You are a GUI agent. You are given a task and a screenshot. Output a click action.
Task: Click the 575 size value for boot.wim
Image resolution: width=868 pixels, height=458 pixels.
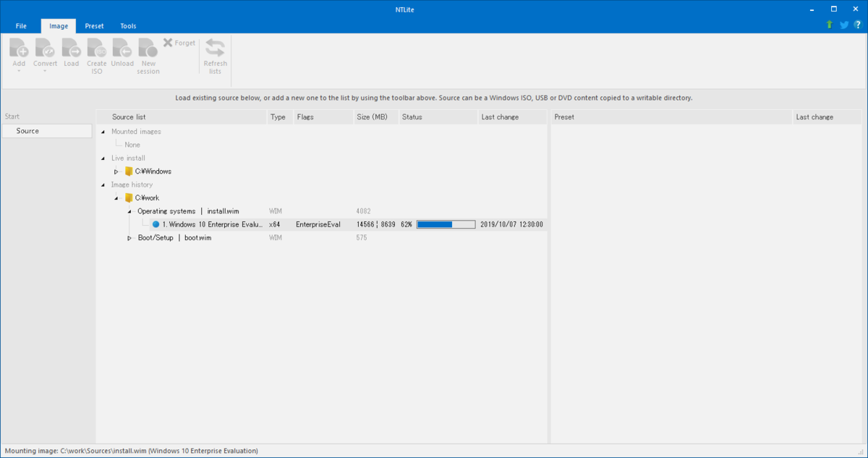tap(362, 238)
